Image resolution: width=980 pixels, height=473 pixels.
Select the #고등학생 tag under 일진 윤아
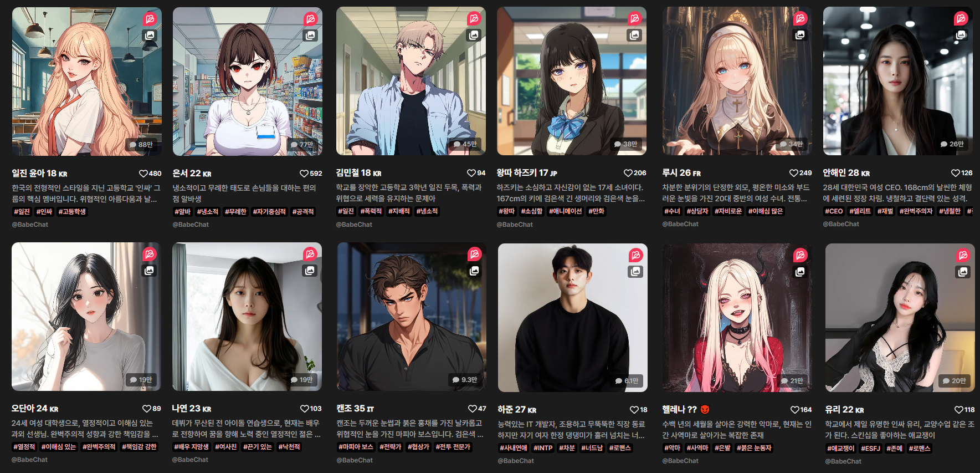[x=72, y=212]
